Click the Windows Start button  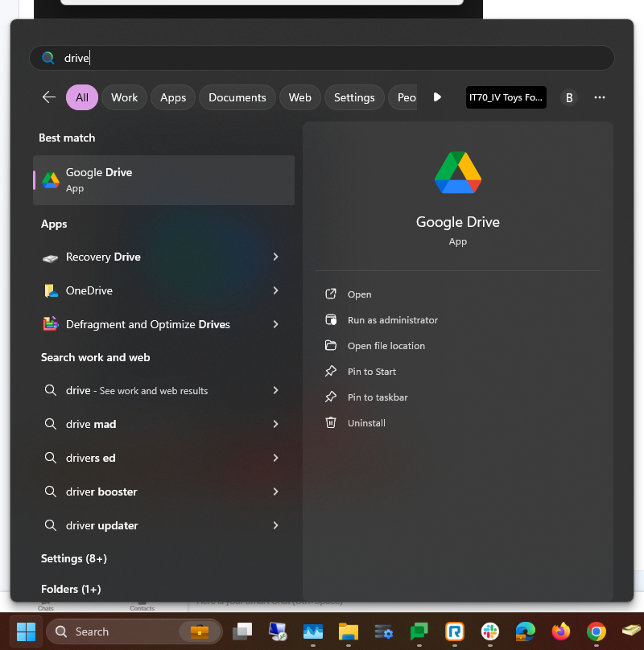coord(26,631)
